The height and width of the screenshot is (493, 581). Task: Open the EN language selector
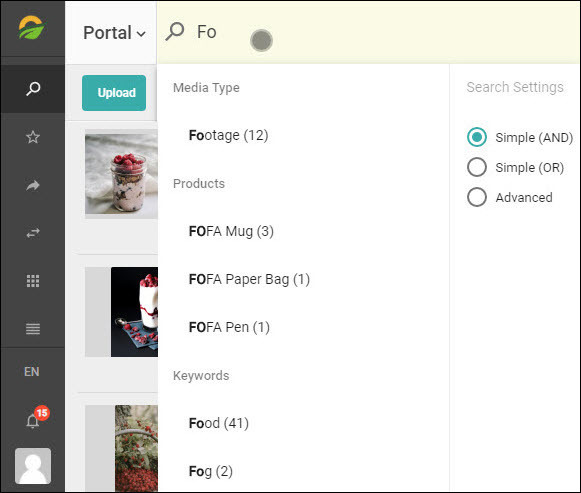click(x=32, y=372)
